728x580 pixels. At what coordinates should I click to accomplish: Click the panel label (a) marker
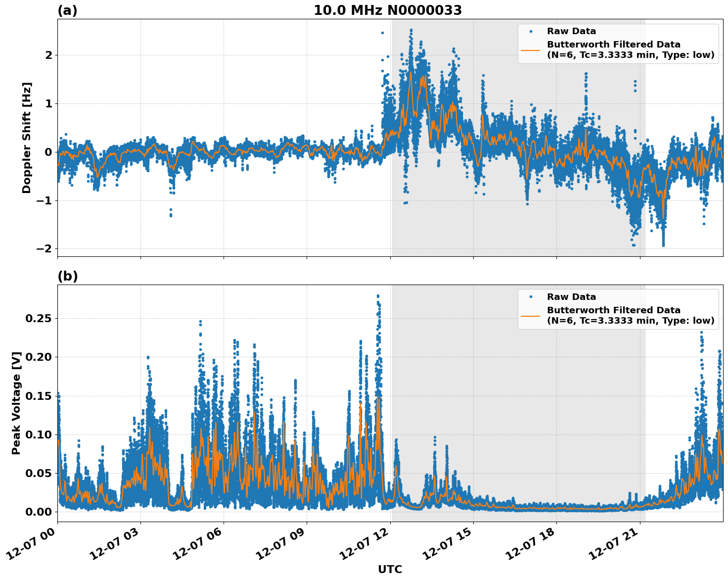click(x=67, y=9)
